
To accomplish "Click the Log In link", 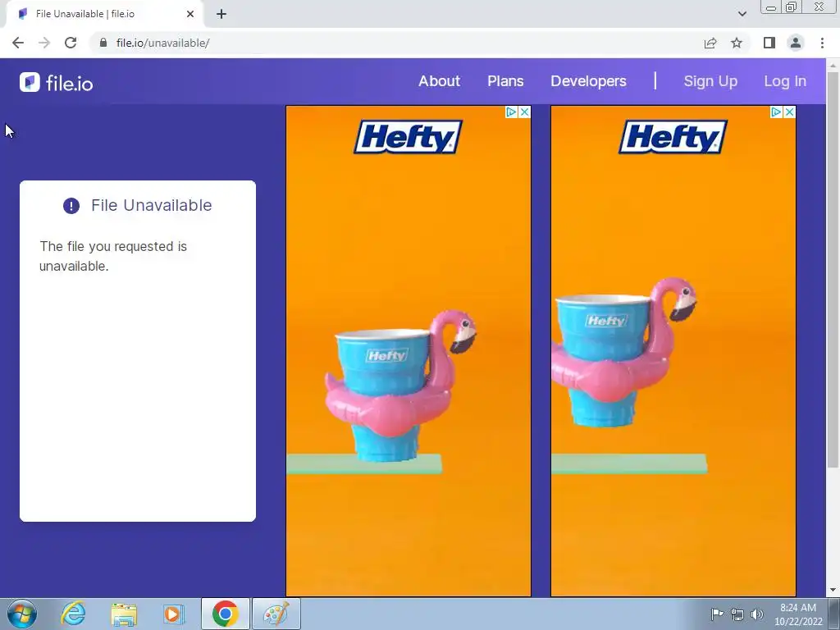I will [785, 81].
